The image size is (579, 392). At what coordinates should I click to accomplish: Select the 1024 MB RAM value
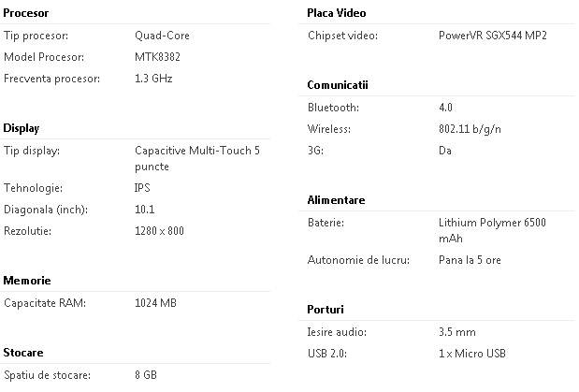click(156, 302)
